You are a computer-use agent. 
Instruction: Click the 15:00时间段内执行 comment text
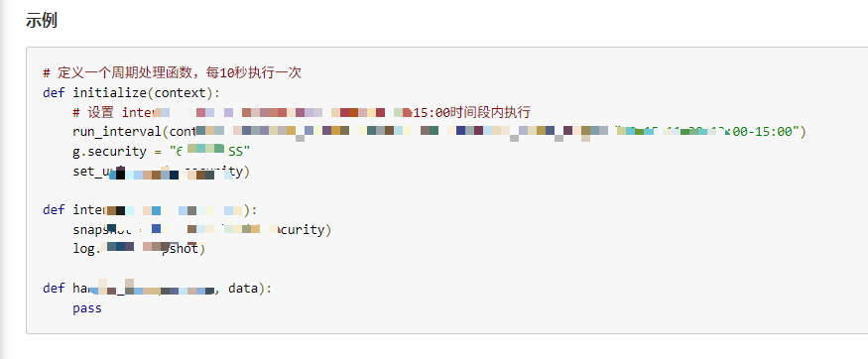click(472, 112)
